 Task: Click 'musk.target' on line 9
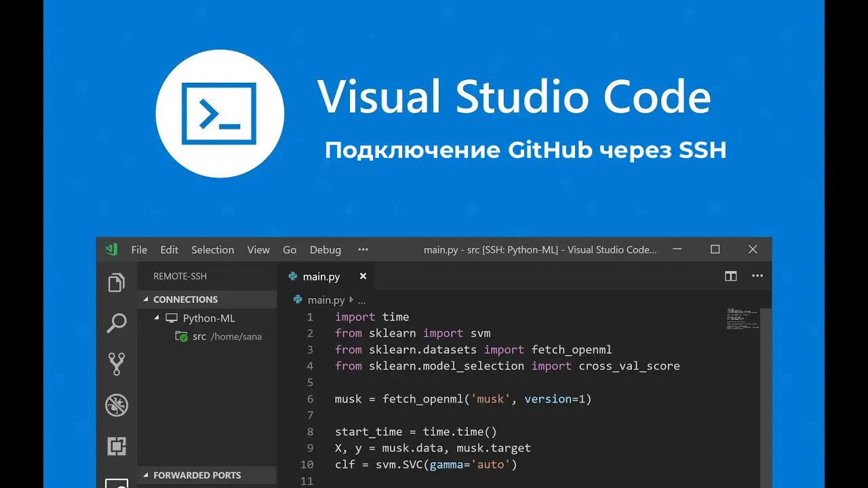[x=494, y=448]
